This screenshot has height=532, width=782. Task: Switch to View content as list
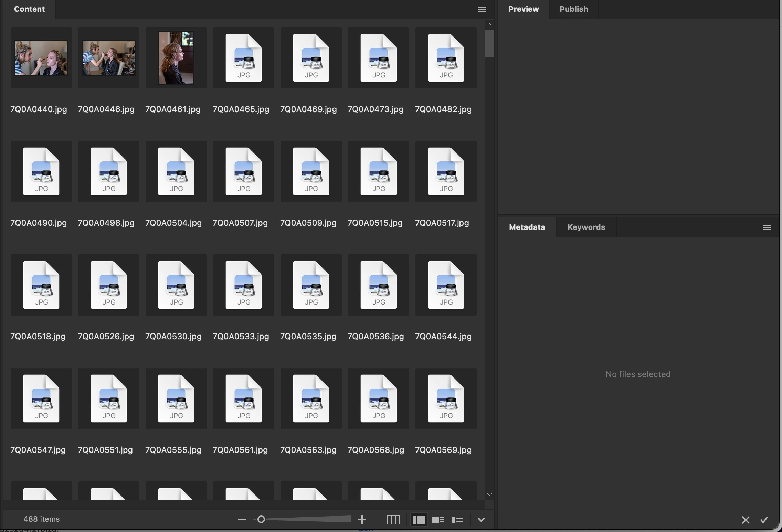[x=457, y=520]
